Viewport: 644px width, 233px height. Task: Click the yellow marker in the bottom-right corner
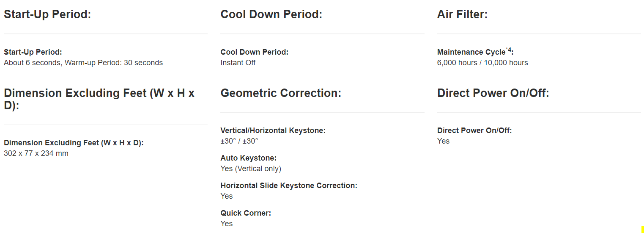[642, 229]
